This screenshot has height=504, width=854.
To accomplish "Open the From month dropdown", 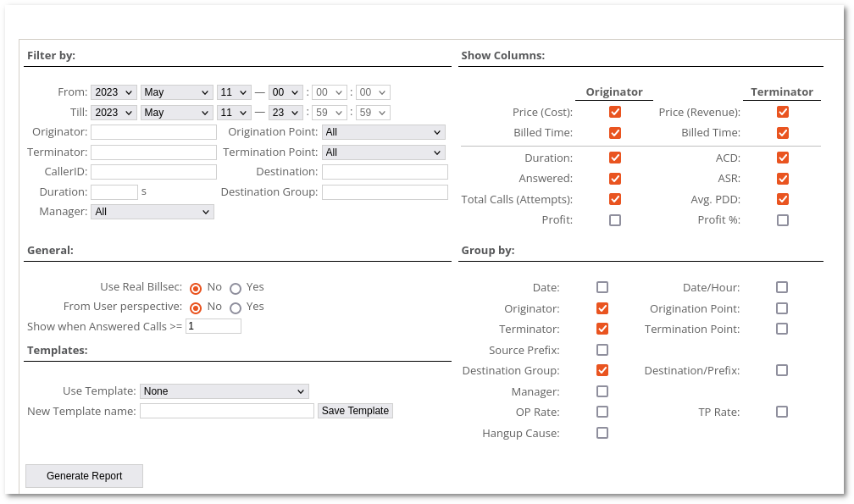I will tap(176, 92).
